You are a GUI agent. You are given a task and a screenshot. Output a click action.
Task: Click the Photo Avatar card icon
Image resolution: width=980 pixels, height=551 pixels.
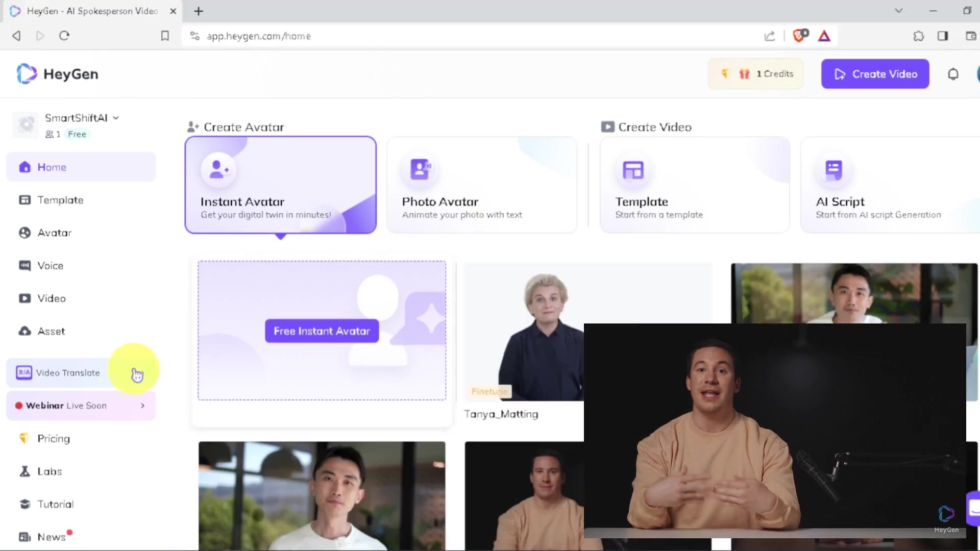pos(421,169)
